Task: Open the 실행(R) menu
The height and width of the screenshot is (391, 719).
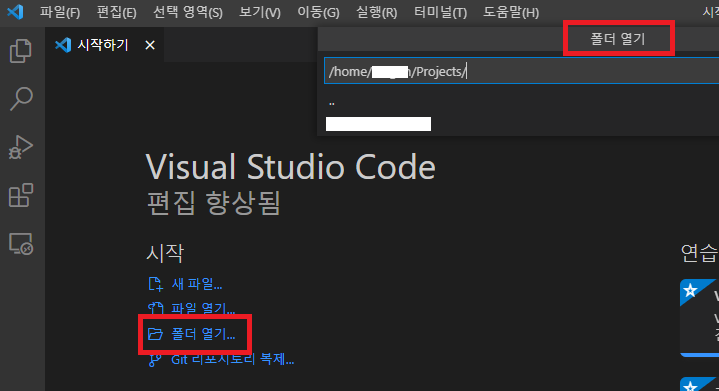Action: 376,12
